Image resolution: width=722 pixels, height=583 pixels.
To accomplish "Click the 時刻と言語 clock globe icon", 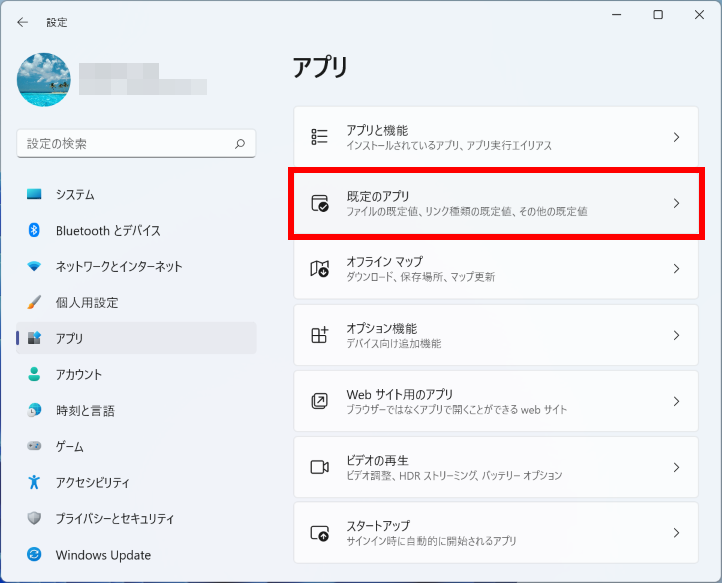I will click(x=34, y=410).
